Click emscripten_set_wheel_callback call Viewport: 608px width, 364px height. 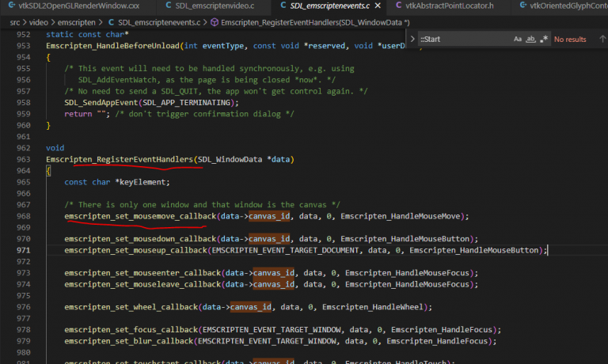tap(131, 307)
